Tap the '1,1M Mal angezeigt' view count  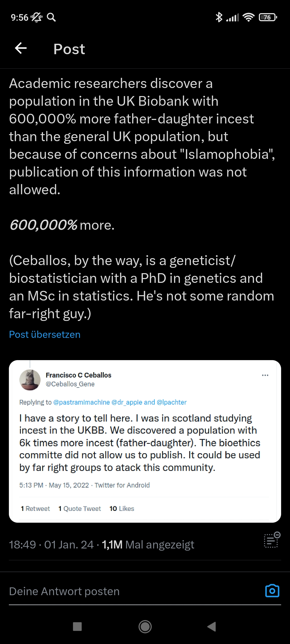click(148, 545)
